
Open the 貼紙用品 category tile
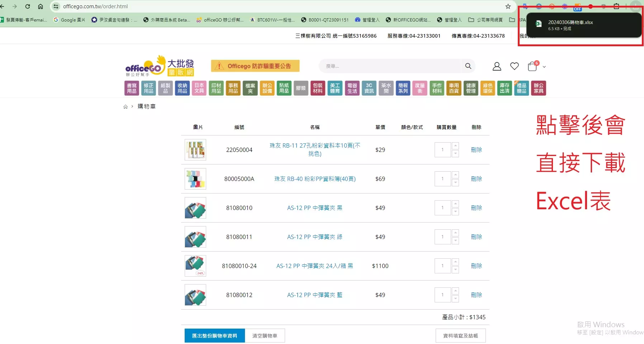284,88
